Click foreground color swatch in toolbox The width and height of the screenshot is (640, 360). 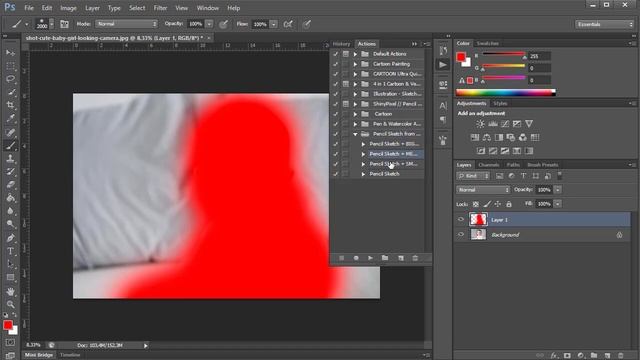click(x=7, y=325)
